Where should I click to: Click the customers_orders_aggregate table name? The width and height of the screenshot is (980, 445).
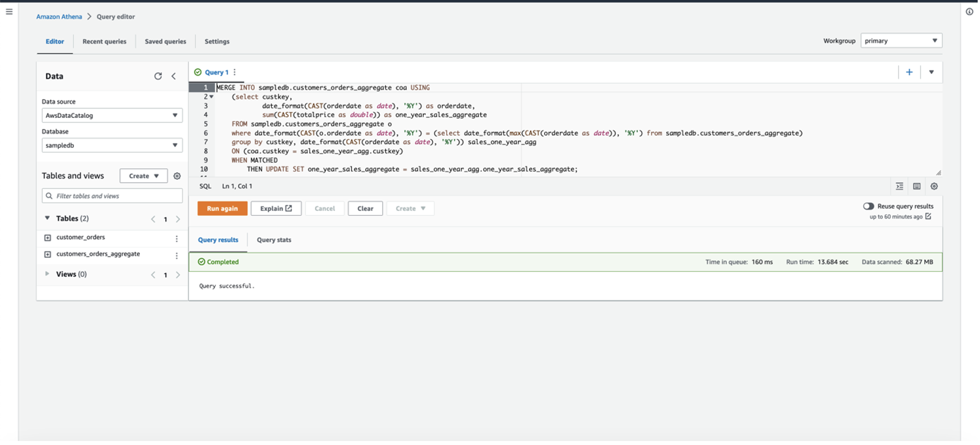point(98,254)
